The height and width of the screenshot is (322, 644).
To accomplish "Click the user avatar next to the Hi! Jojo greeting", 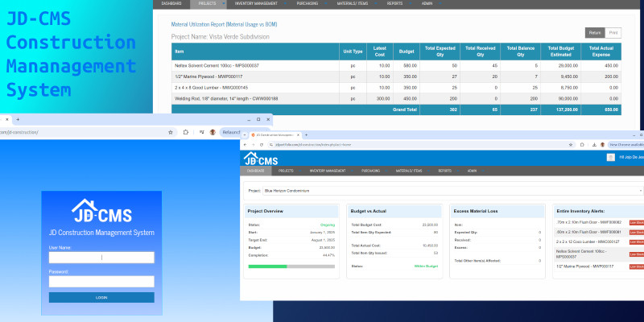I will 609,158.
